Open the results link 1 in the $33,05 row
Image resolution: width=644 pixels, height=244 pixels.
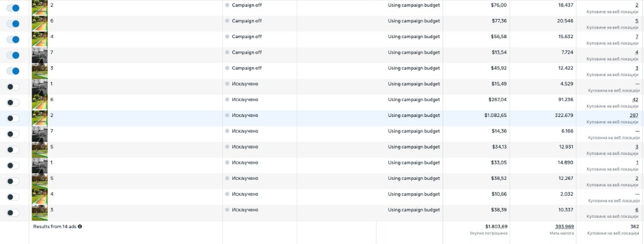[x=637, y=163]
